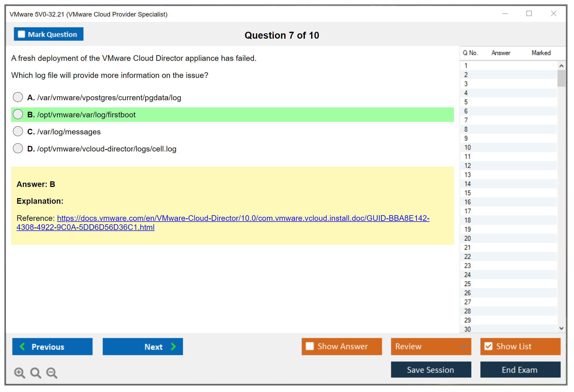Maximize the exam window

(529, 14)
